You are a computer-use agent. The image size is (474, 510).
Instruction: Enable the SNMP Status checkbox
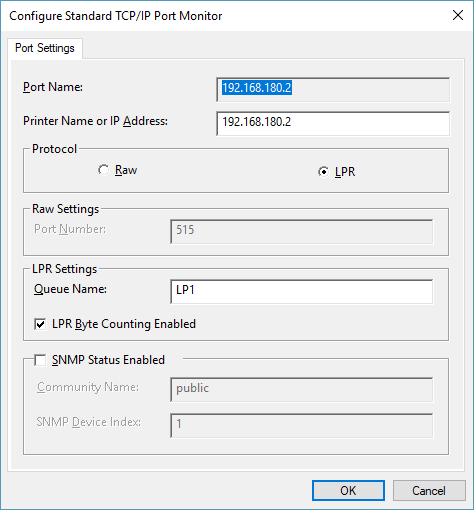click(40, 360)
